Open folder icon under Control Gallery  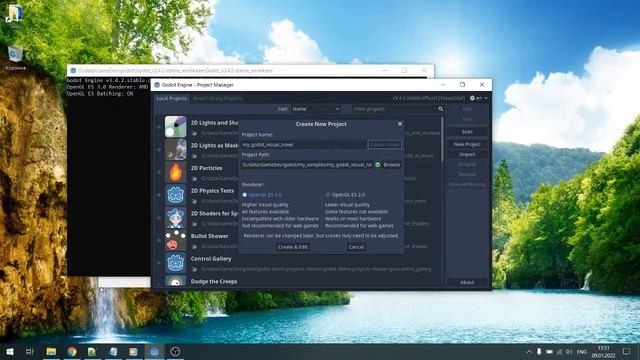(x=194, y=269)
